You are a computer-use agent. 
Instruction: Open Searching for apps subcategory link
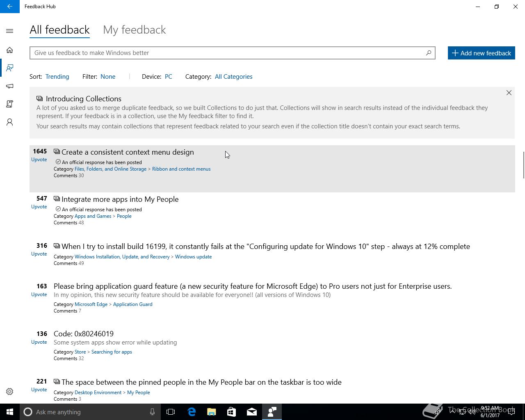click(x=112, y=352)
